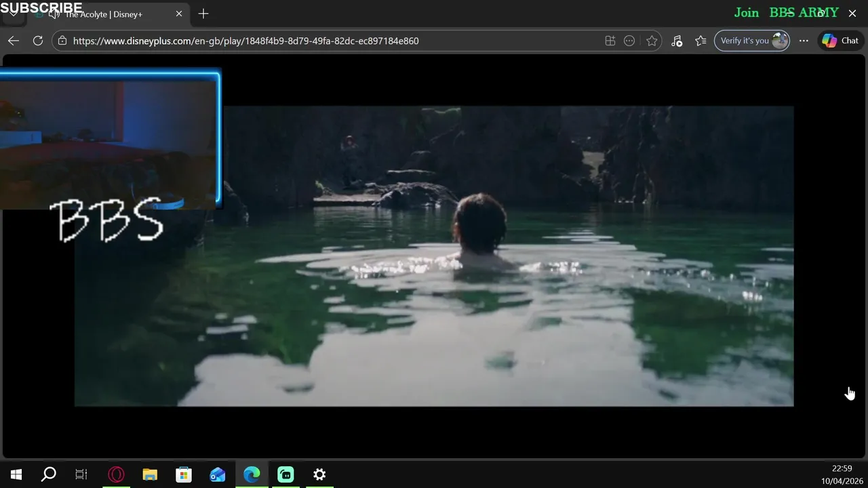The width and height of the screenshot is (868, 488).
Task: Switch to Microsoft Edge taskbar icon
Action: tap(252, 474)
